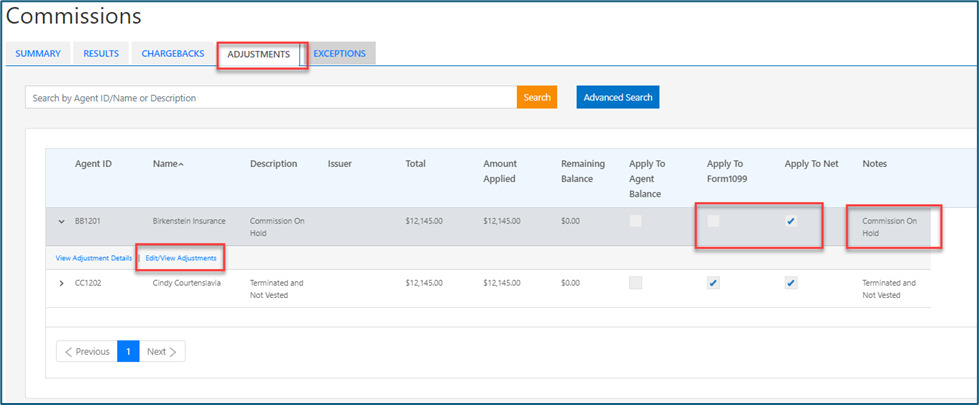The height and width of the screenshot is (405, 979).
Task: Focus the Agent ID/Name search field
Action: click(x=270, y=98)
